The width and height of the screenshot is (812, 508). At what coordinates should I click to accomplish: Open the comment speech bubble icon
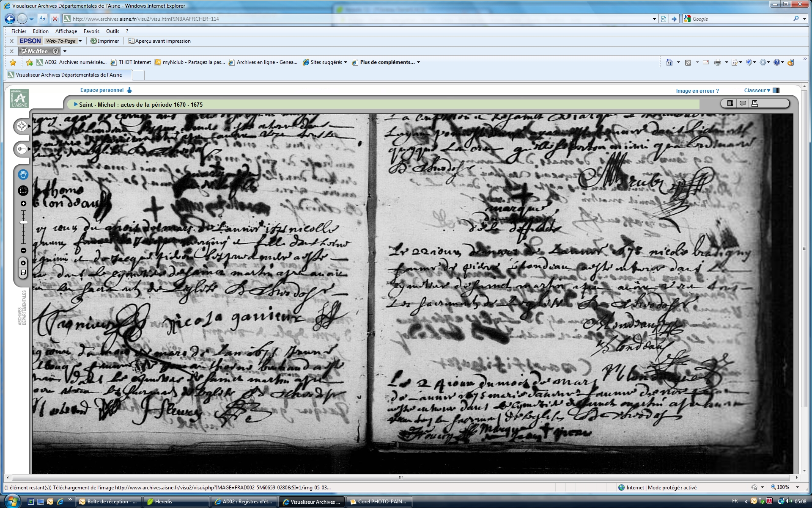pyautogui.click(x=742, y=103)
